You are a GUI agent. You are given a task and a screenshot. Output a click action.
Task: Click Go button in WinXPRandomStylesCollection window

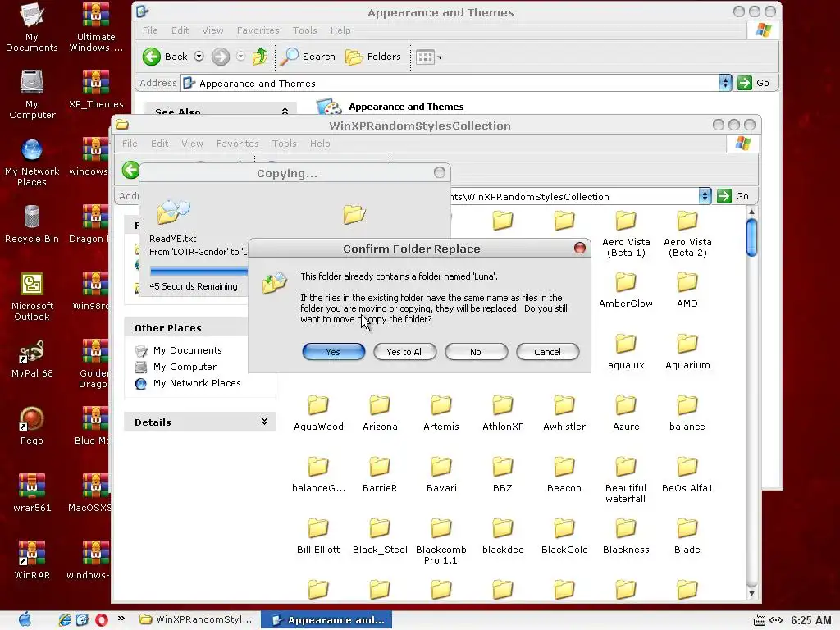pyautogui.click(x=734, y=196)
